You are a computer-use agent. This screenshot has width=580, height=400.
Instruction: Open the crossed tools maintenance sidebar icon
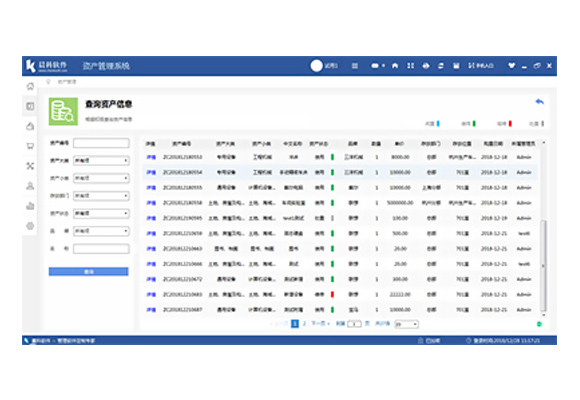30,166
